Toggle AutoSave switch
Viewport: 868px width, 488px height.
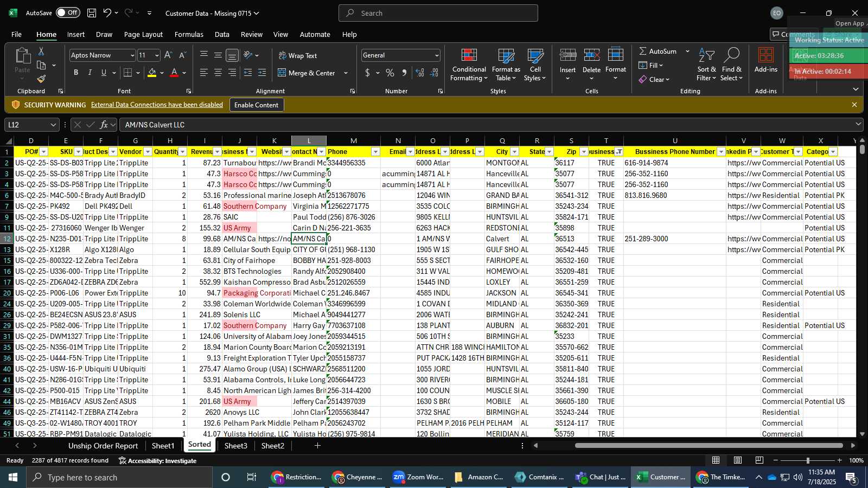coord(68,13)
